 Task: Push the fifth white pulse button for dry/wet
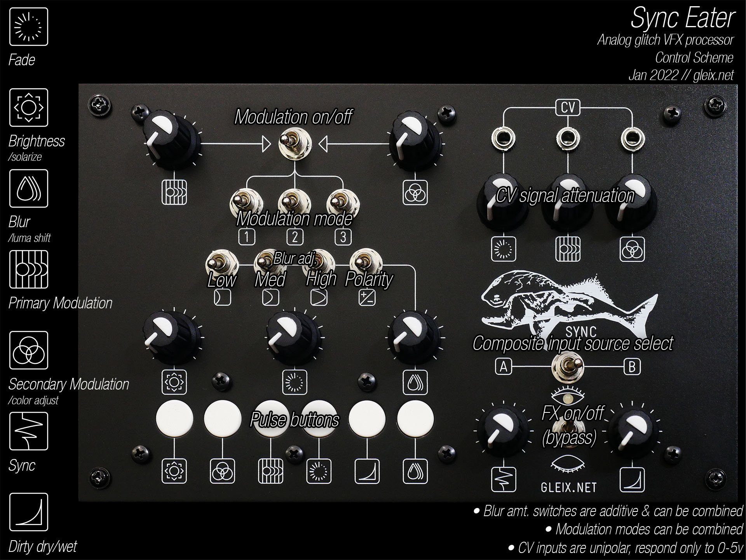(367, 419)
